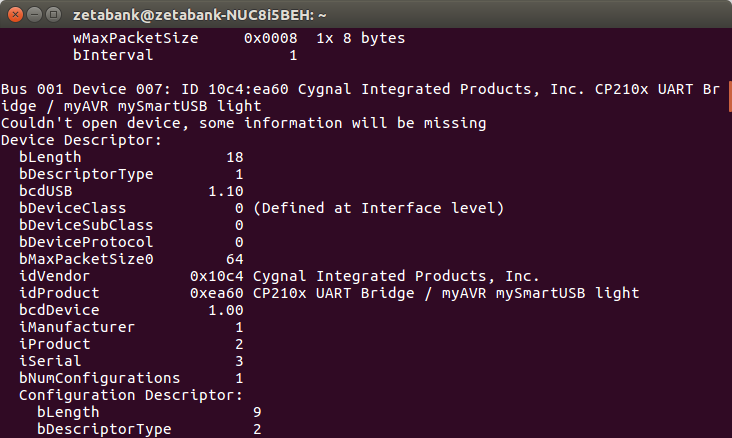Click 'Bus 001 Device 007' text
Screen dimensions: 732x438
tap(82, 89)
